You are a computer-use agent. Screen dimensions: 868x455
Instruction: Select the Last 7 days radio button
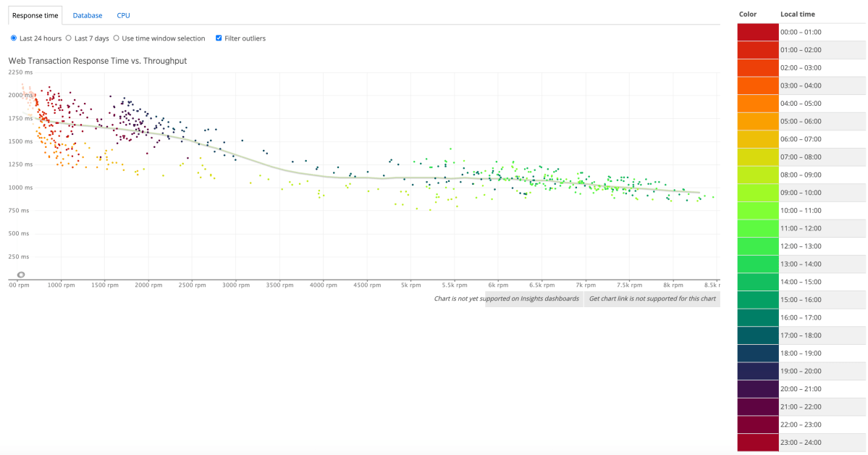click(69, 38)
